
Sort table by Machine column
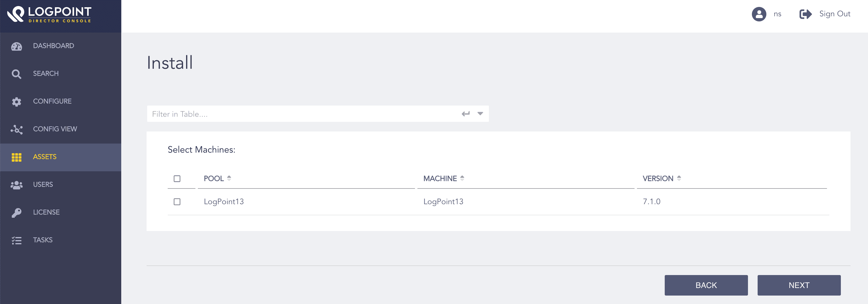coord(462,178)
